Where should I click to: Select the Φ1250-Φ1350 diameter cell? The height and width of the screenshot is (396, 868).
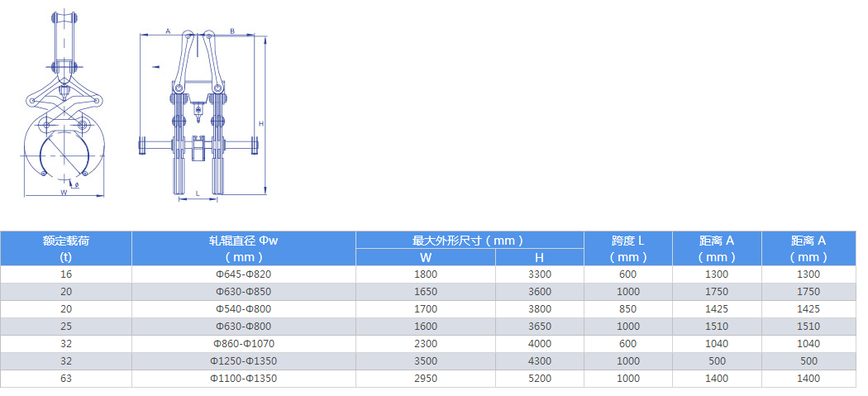[243, 361]
